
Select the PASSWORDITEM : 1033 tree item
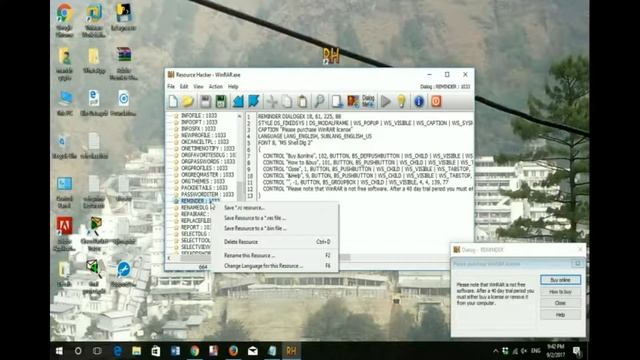tap(207, 194)
